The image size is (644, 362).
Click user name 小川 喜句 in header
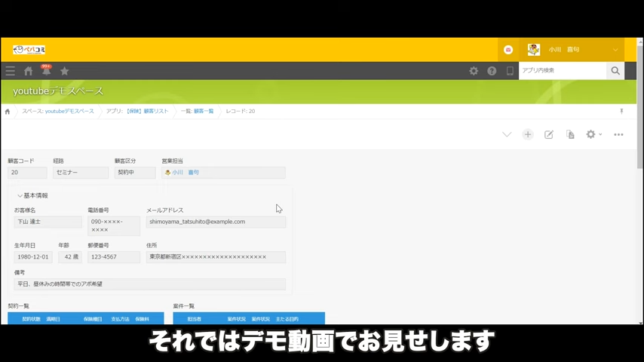pyautogui.click(x=564, y=50)
